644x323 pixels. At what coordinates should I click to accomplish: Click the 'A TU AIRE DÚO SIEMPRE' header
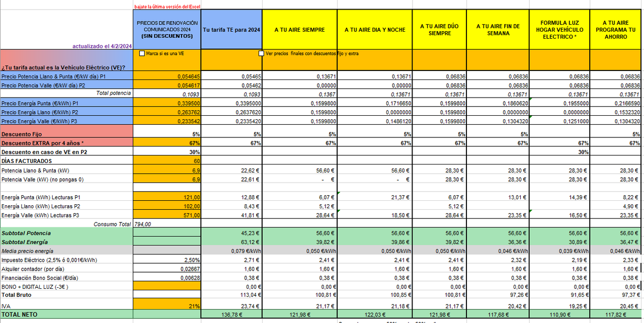tap(439, 30)
